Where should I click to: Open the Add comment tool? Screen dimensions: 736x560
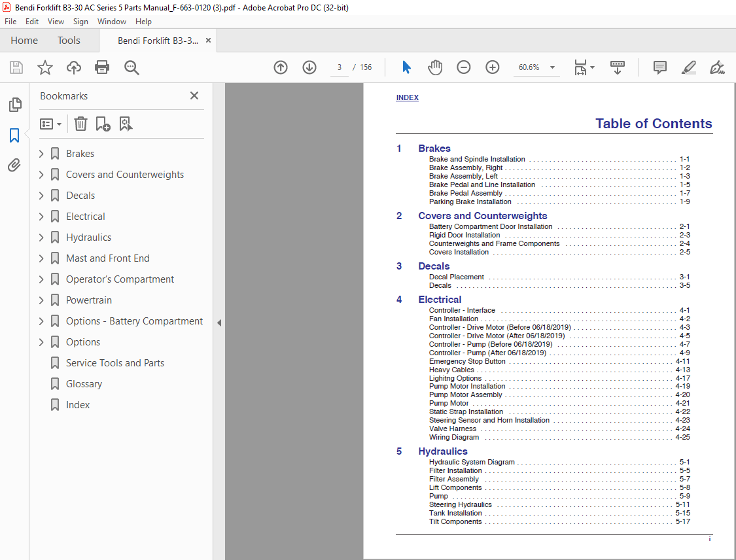[x=660, y=67]
